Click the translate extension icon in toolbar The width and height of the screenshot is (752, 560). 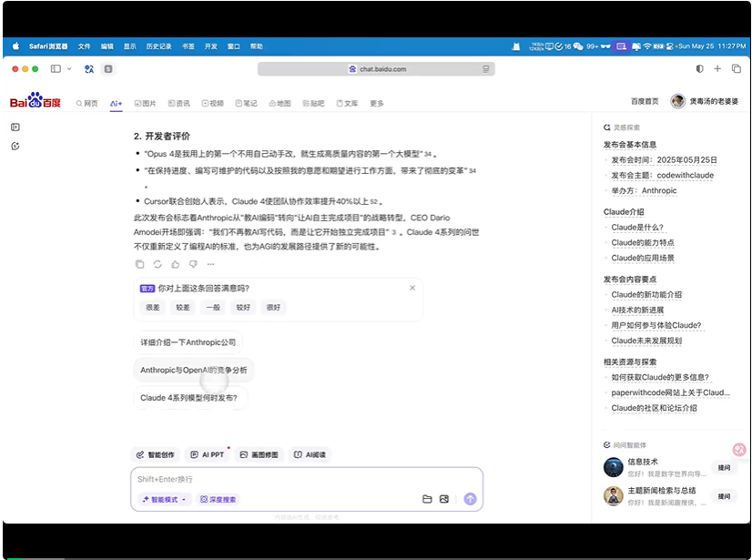(x=88, y=68)
